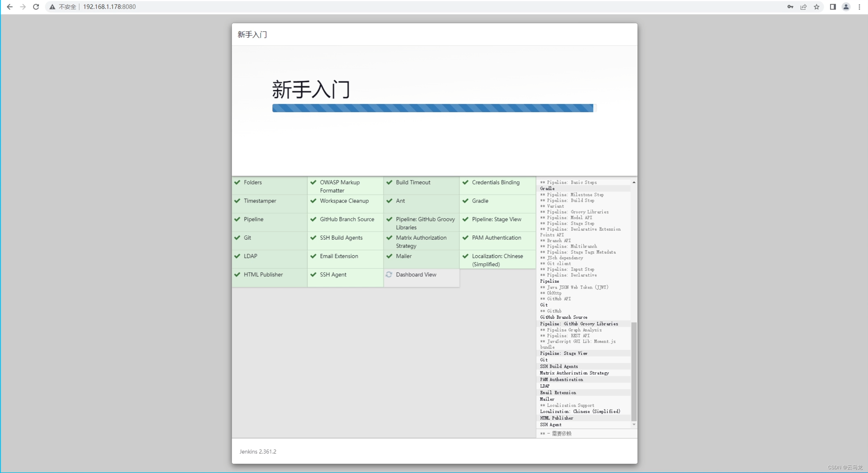Click the Workspace Cleanup check mark
868x473 pixels.
tap(313, 200)
